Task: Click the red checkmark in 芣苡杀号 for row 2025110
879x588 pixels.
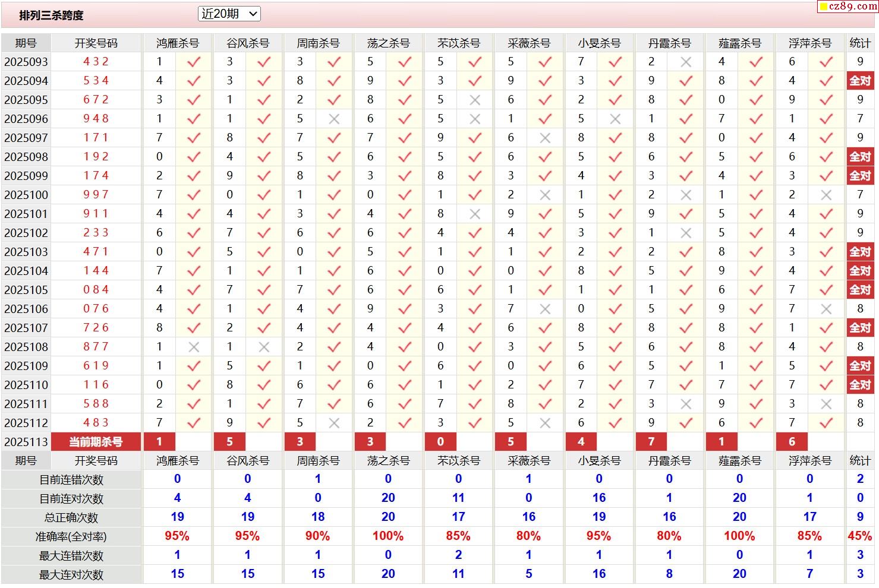Action: [x=475, y=384]
